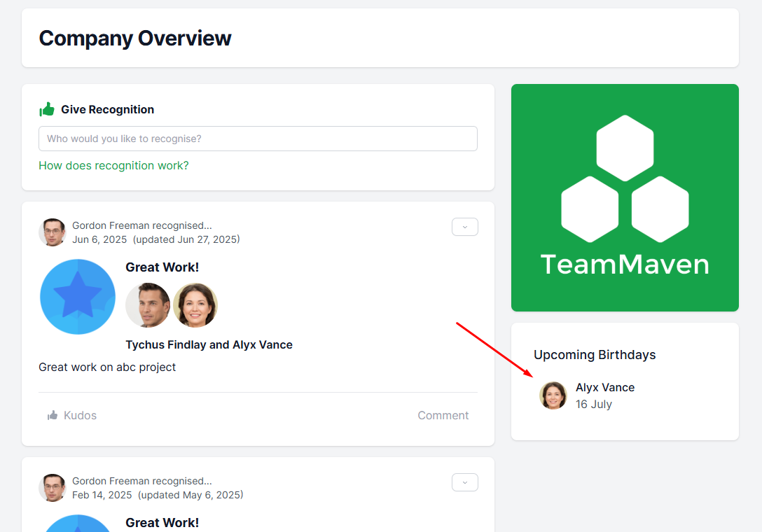The height and width of the screenshot is (532, 762).
Task: Click 'Great Work!' title on Jun 6 post
Action: point(162,267)
